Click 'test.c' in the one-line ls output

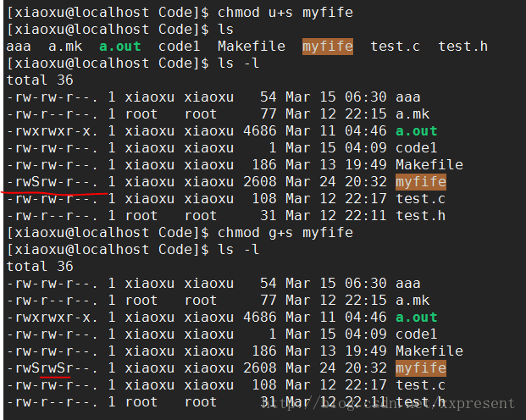click(396, 47)
